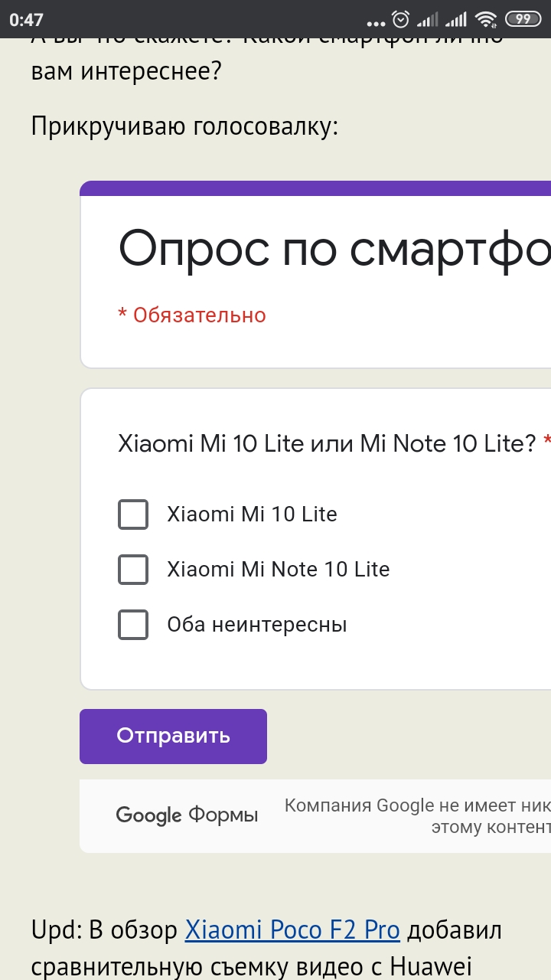Tap the status bar clock showing 0:47

(x=27, y=20)
